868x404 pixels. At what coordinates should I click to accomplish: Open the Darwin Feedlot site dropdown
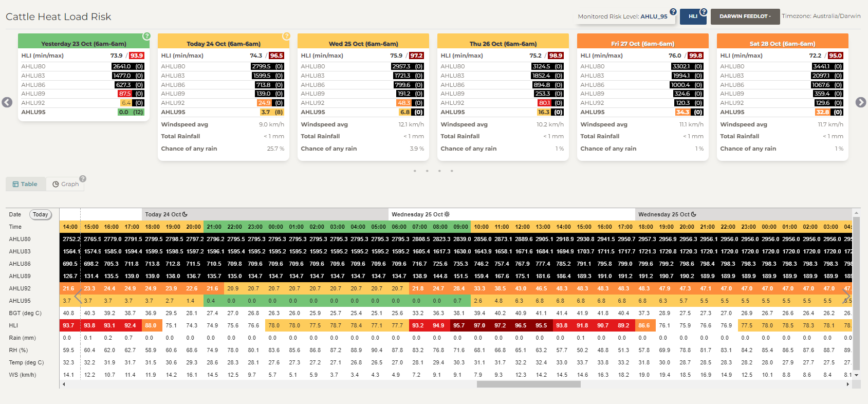click(x=745, y=16)
